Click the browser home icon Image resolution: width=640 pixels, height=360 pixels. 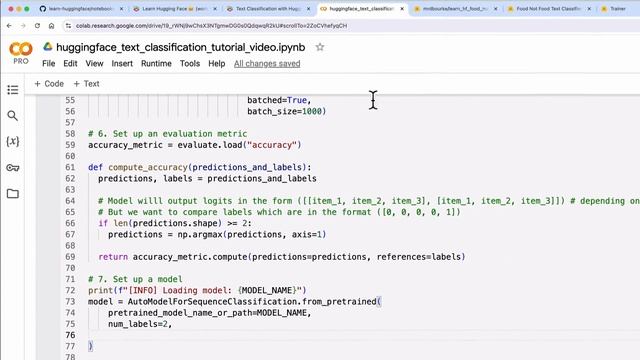51,26
